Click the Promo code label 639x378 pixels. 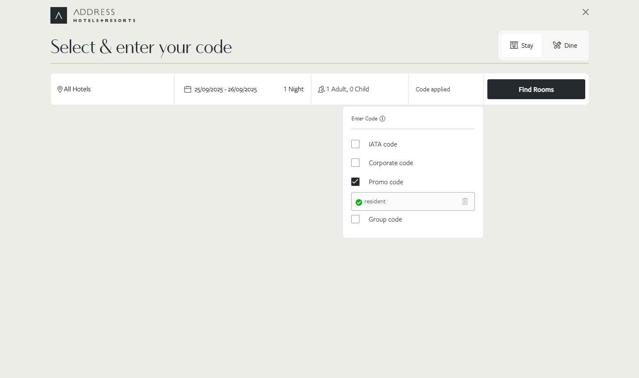(386, 182)
